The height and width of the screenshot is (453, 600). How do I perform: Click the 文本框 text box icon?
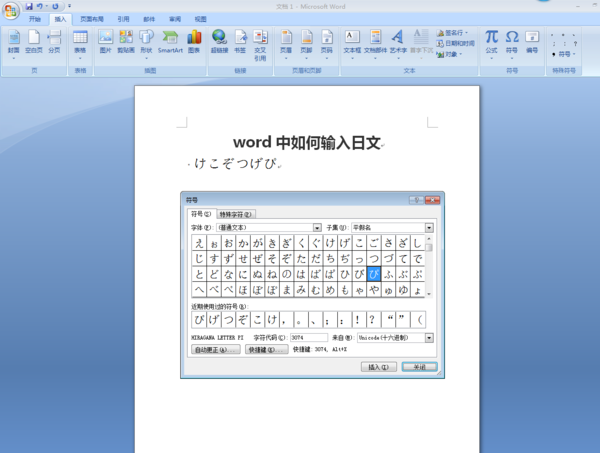click(x=352, y=40)
